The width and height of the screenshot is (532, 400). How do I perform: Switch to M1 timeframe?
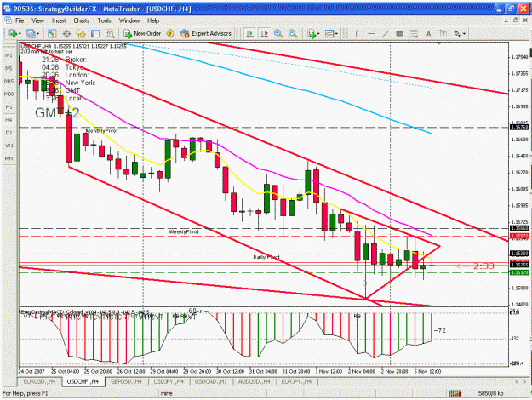9,55
